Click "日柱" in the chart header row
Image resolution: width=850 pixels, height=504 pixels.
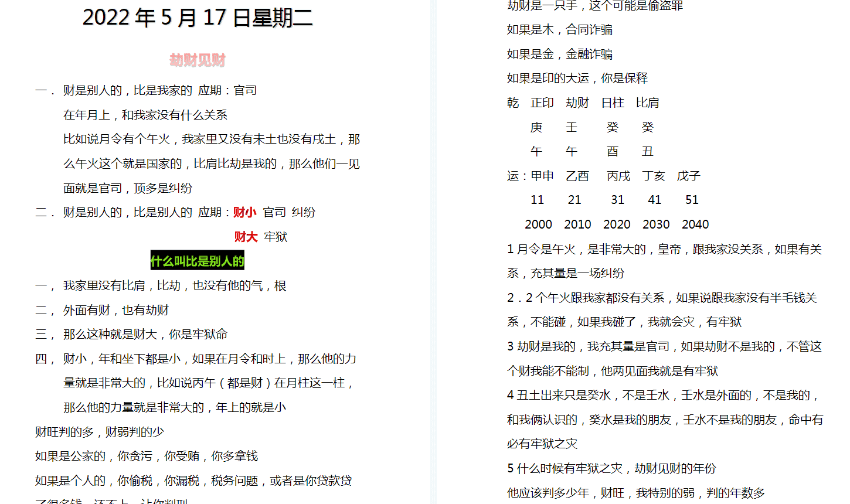[x=613, y=103]
